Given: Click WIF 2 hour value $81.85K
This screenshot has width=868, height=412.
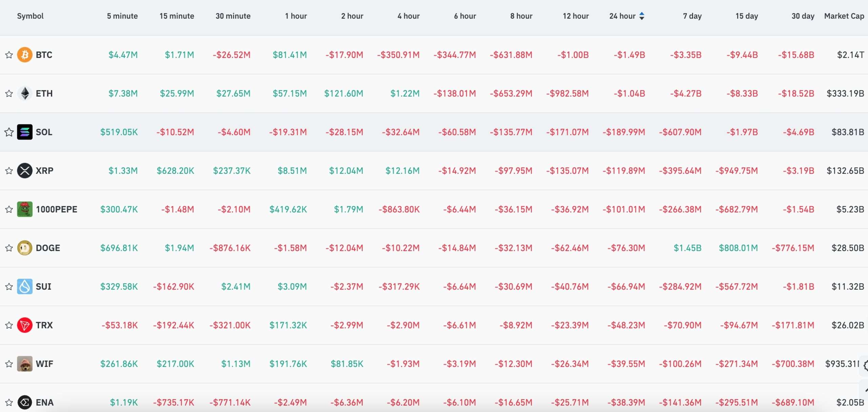Looking at the screenshot, I should click(347, 364).
